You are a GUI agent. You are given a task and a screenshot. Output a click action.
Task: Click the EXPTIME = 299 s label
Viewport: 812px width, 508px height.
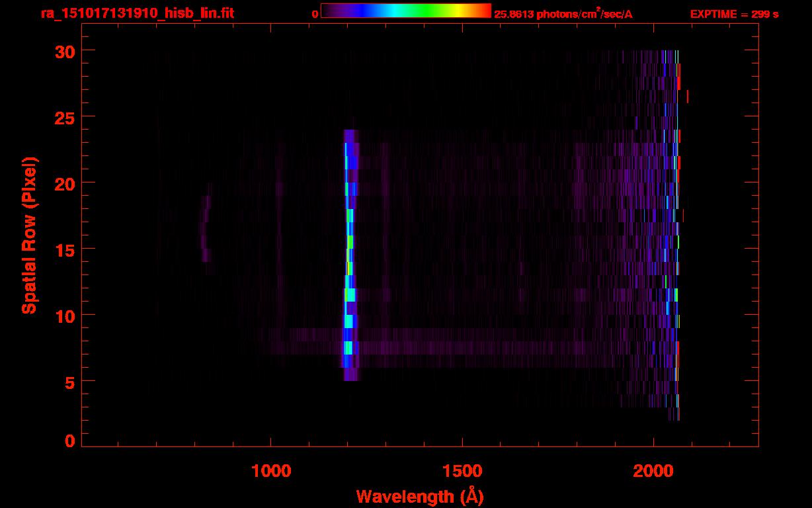[x=734, y=14]
